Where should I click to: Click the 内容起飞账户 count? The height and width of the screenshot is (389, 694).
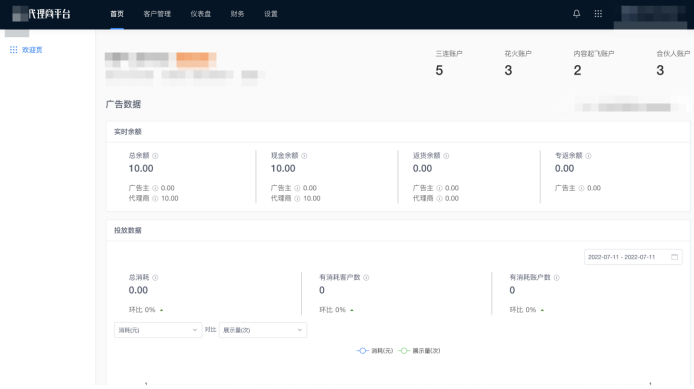577,70
